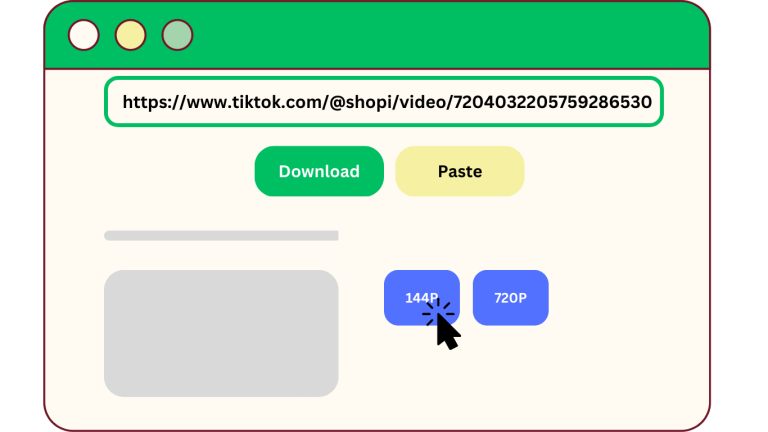Image resolution: width=768 pixels, height=432 pixels.
Task: Click the green window title bar
Action: tap(377, 35)
